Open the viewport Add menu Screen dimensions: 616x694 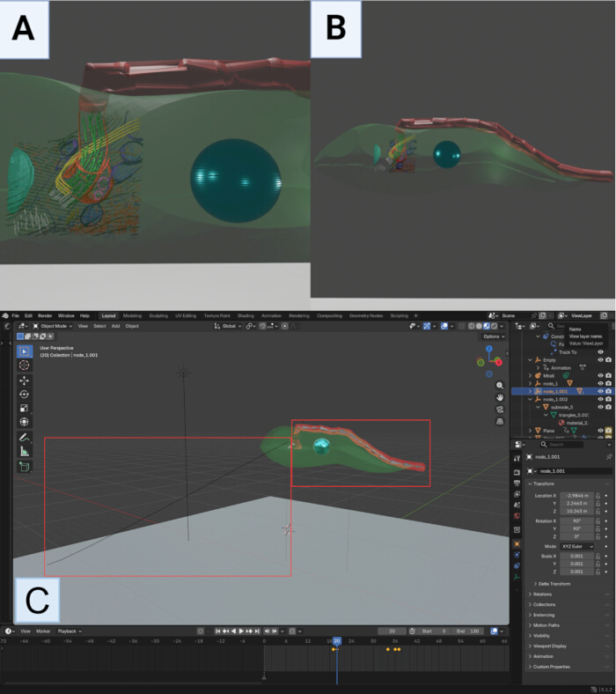(115, 326)
